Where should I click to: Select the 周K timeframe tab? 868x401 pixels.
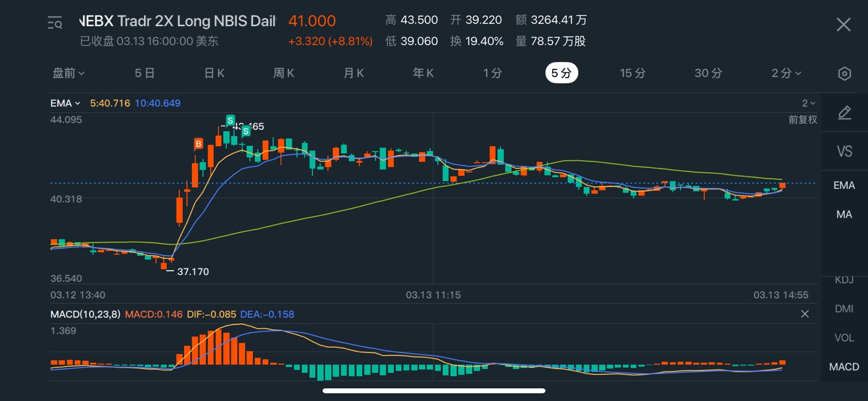point(284,73)
